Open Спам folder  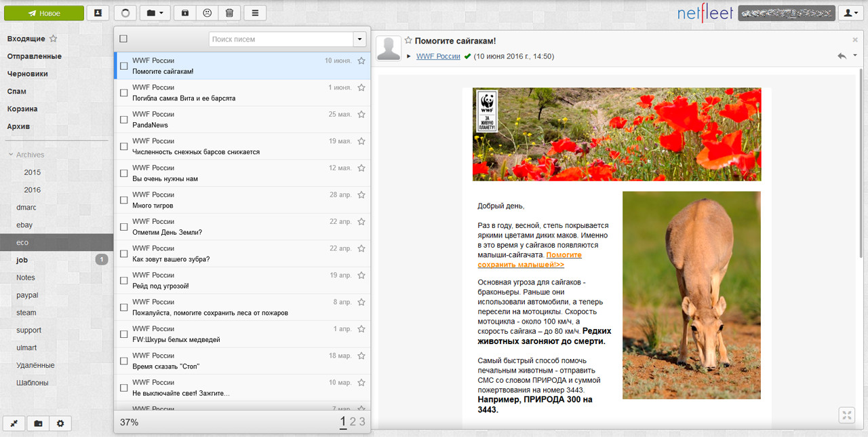(17, 92)
